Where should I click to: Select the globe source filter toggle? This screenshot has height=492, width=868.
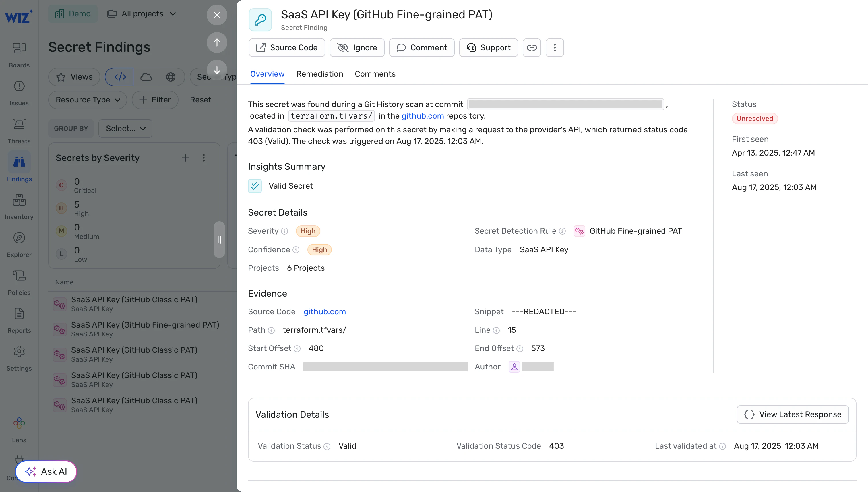click(171, 77)
